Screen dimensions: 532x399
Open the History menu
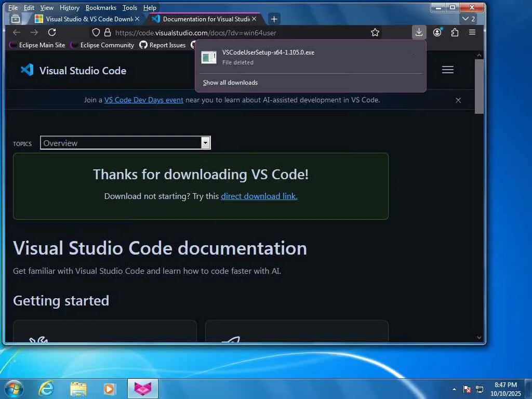coord(70,7)
